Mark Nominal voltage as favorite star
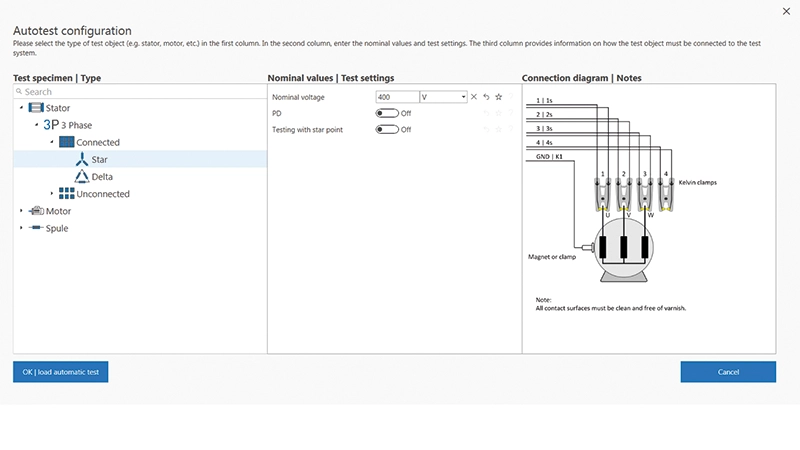 click(498, 97)
